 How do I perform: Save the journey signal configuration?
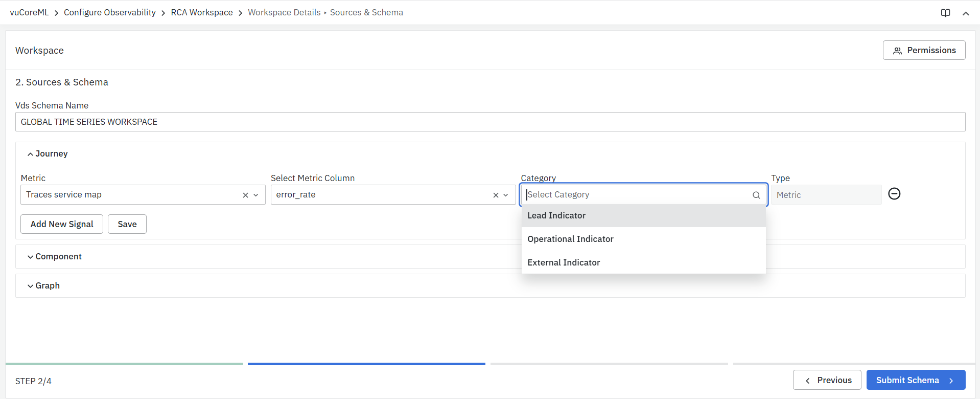[127, 224]
